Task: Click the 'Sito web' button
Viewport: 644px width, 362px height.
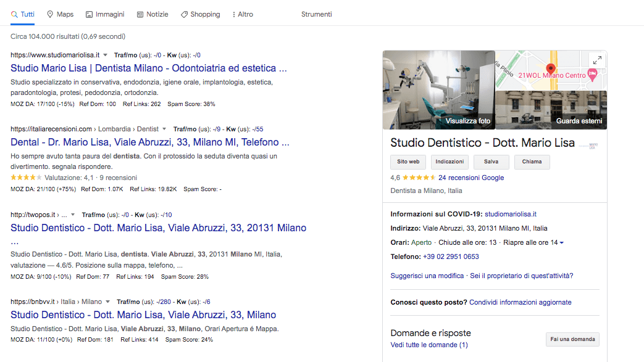Action: pyautogui.click(x=408, y=162)
